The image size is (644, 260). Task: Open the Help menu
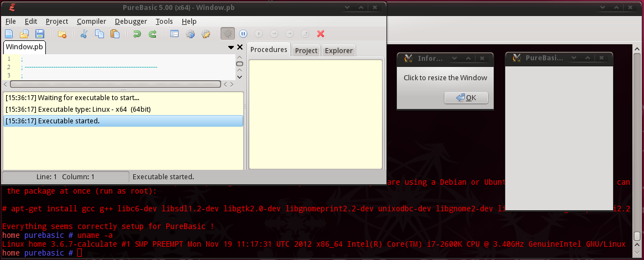click(189, 22)
